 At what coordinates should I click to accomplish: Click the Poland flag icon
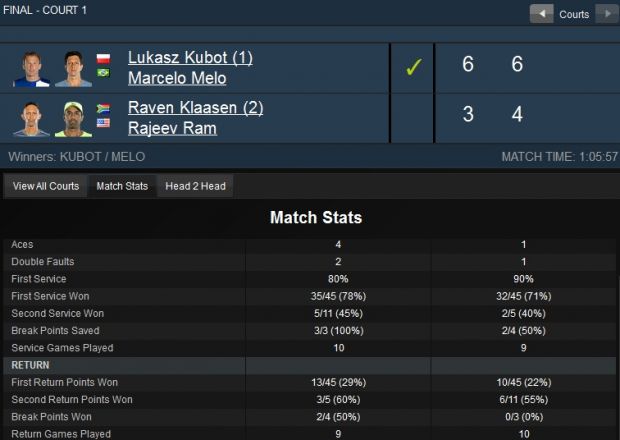[x=103, y=59]
